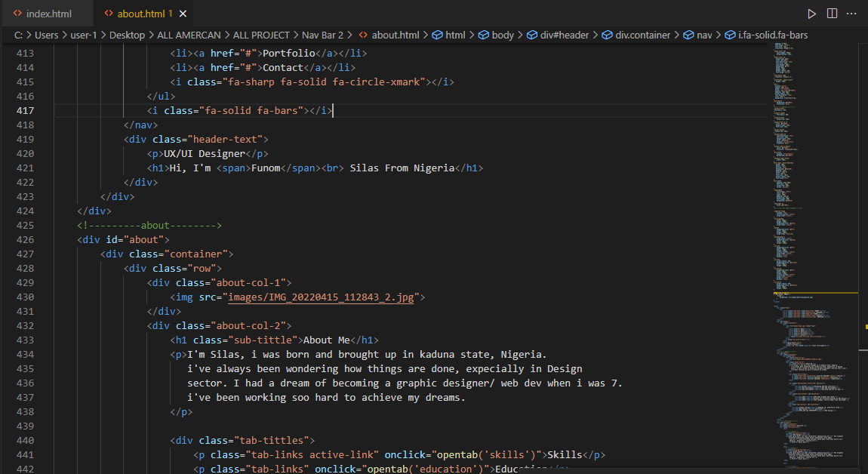Click line number 417 in the gutter
Screen dimensions: 868x474
(25, 110)
